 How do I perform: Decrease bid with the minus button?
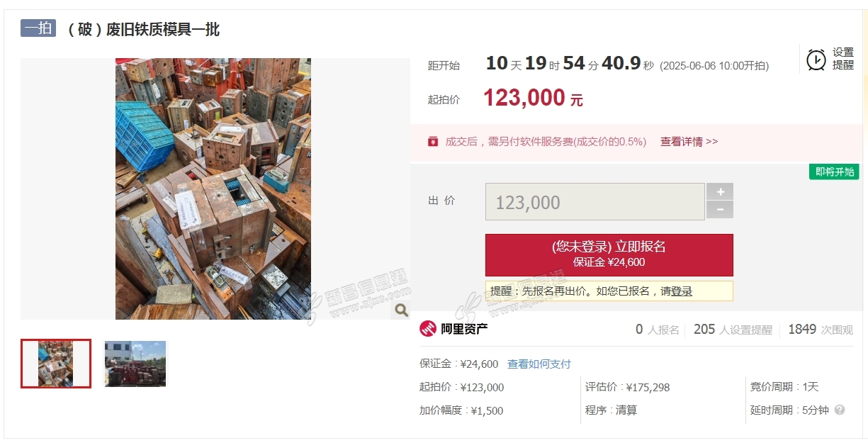point(720,210)
